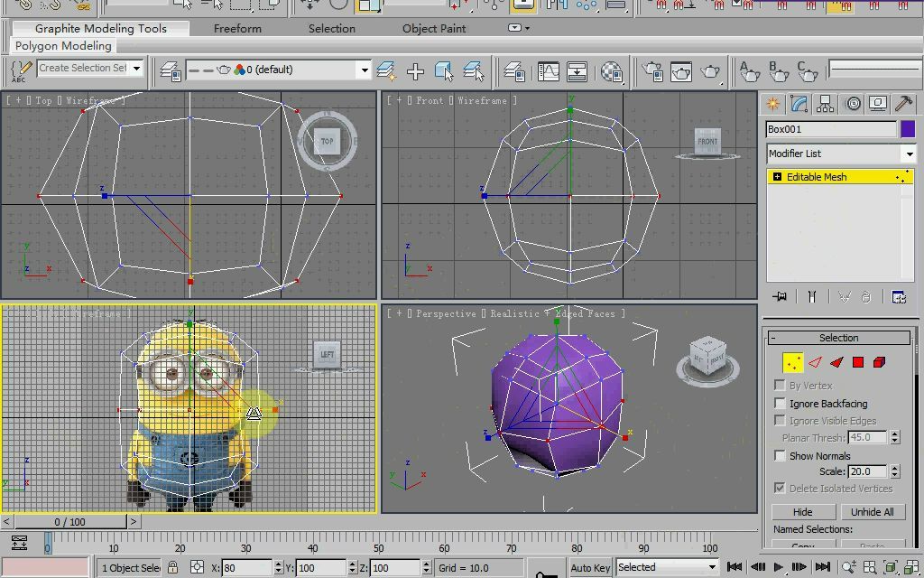Viewport: 924px width, 578px height.
Task: Select the Vertex sub-object mode icon
Action: (793, 361)
